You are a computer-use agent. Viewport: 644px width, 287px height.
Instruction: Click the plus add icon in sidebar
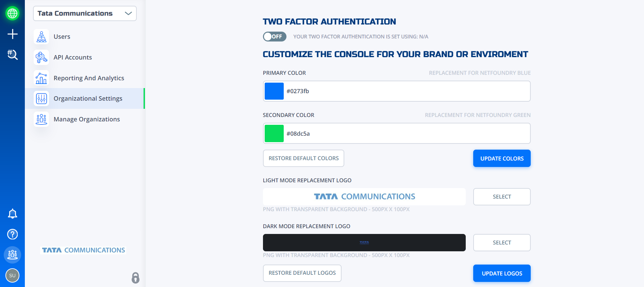pos(13,34)
